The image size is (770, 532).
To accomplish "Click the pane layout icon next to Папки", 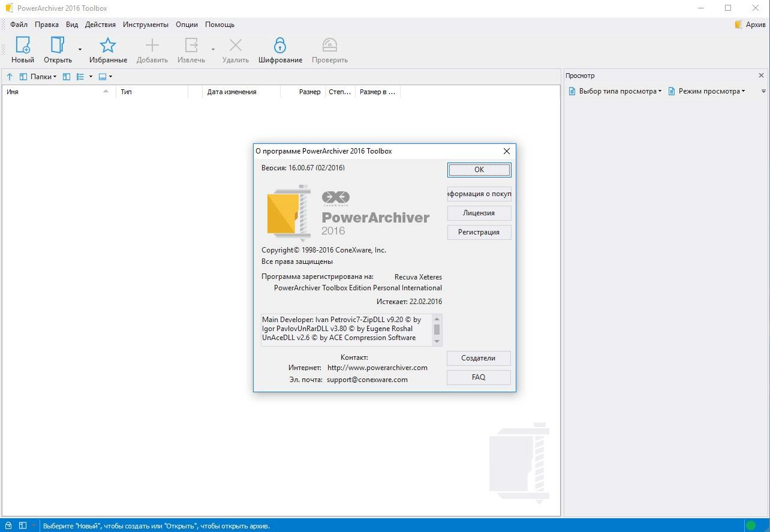I will [67, 77].
